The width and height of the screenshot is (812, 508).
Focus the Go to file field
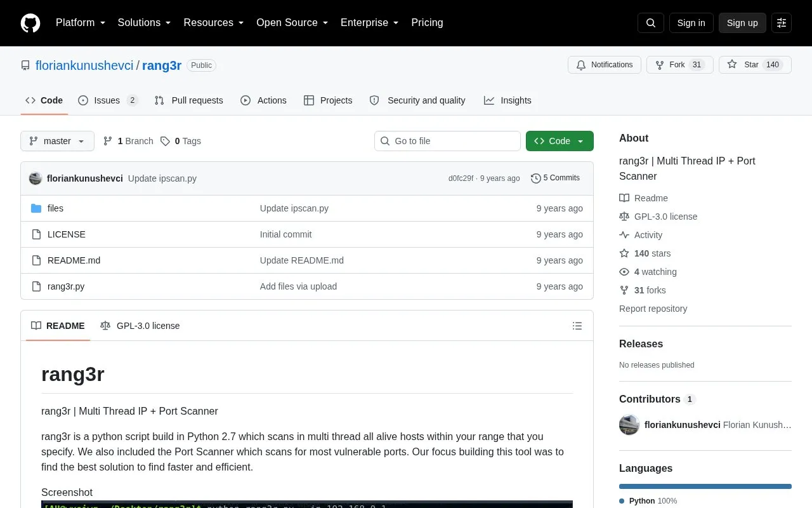click(x=447, y=141)
